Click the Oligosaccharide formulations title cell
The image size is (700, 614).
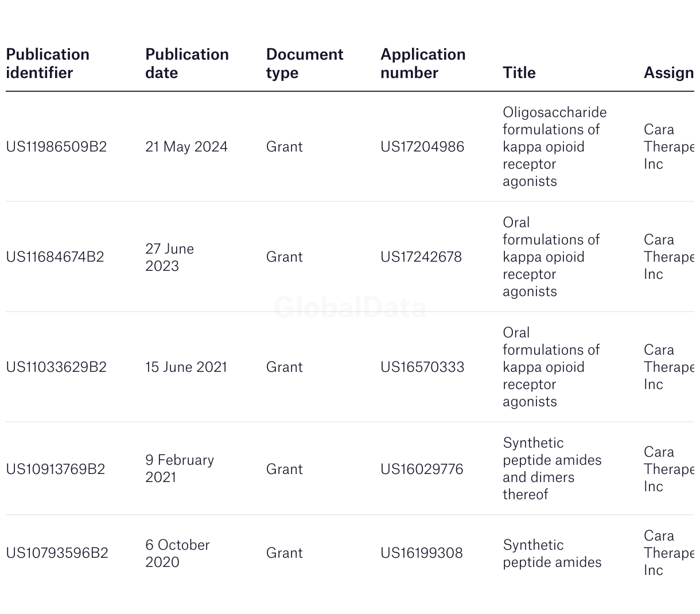pos(554,147)
